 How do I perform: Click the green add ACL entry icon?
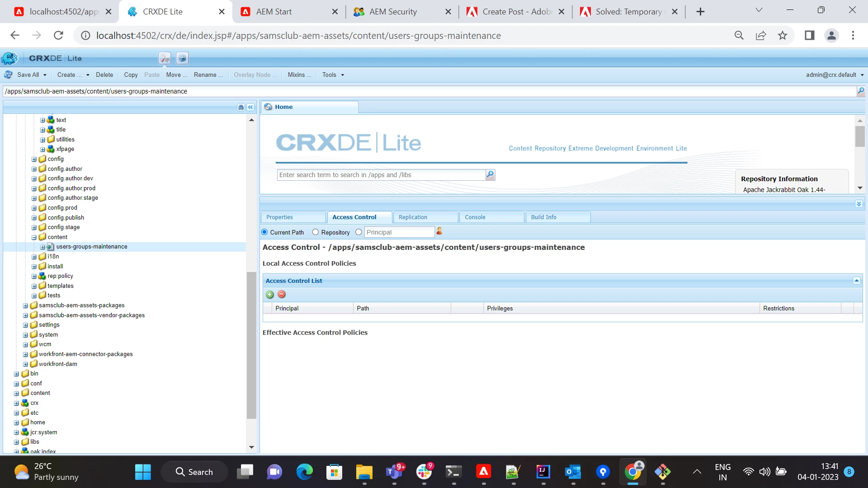coord(270,295)
